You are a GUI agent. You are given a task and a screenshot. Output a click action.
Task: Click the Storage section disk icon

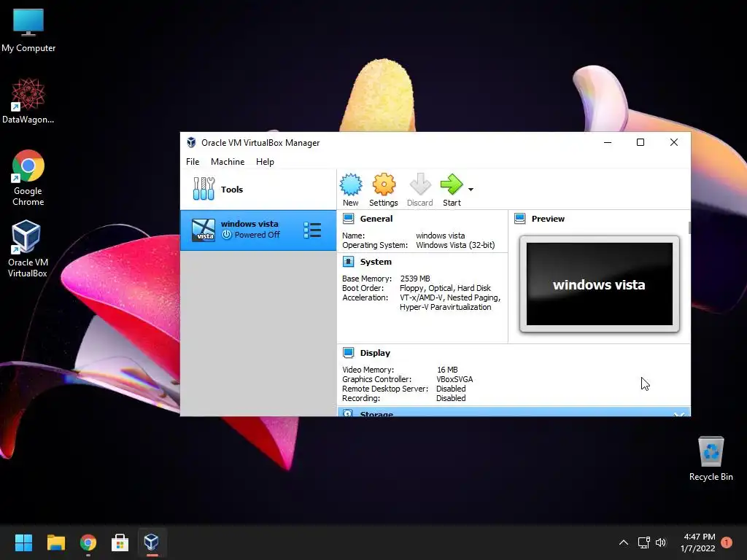tap(348, 413)
